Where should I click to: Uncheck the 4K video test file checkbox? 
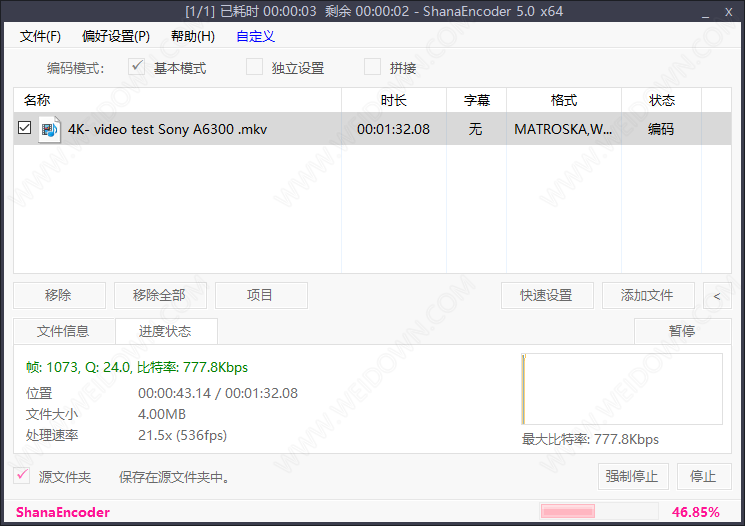point(25,129)
